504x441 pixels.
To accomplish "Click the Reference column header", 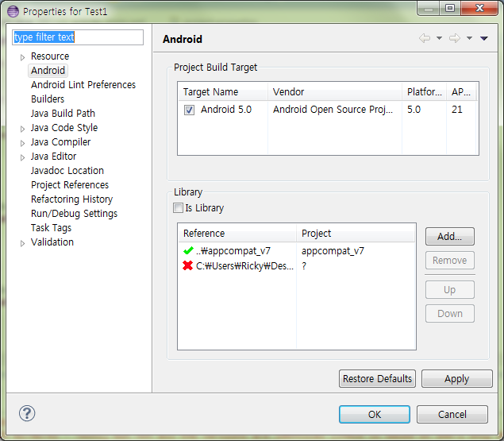I will (237, 233).
